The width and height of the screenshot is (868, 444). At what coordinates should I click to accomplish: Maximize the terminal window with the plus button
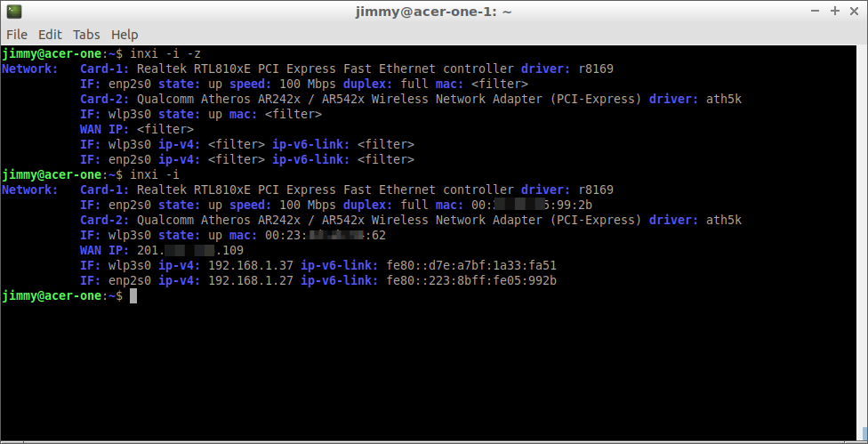tap(835, 11)
